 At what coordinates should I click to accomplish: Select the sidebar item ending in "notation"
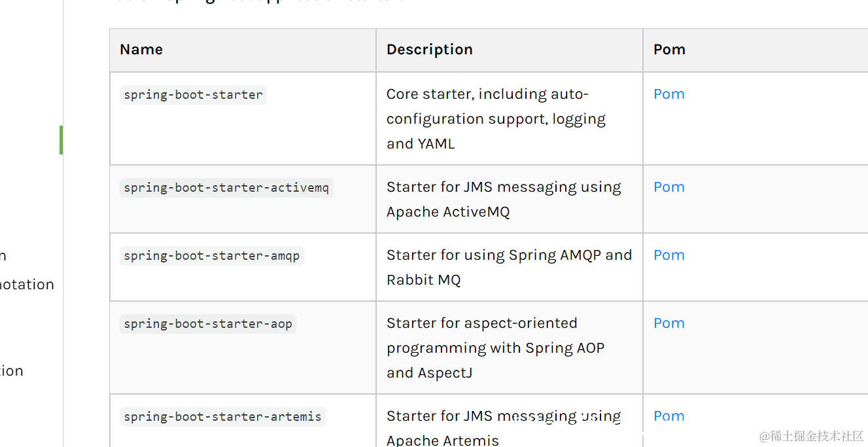pos(27,285)
